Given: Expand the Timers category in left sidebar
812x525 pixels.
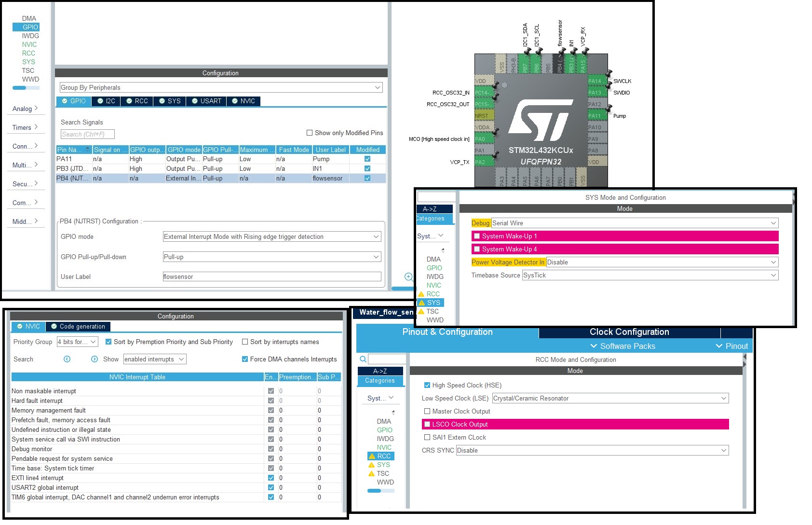Looking at the screenshot, I should pyautogui.click(x=25, y=127).
